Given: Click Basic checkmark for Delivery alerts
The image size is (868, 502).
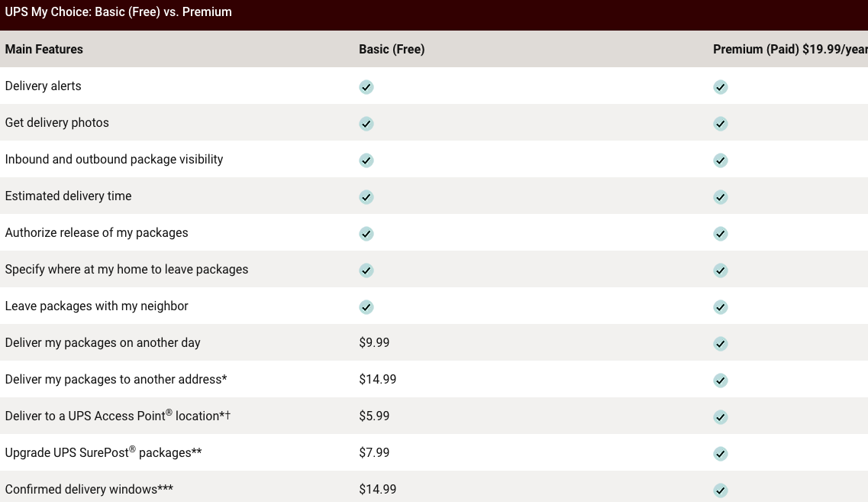Looking at the screenshot, I should [x=366, y=87].
